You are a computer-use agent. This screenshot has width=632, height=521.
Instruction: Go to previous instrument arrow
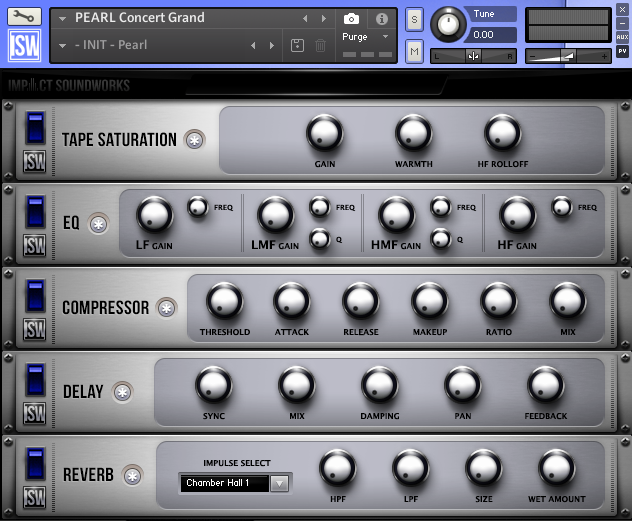pyautogui.click(x=305, y=19)
